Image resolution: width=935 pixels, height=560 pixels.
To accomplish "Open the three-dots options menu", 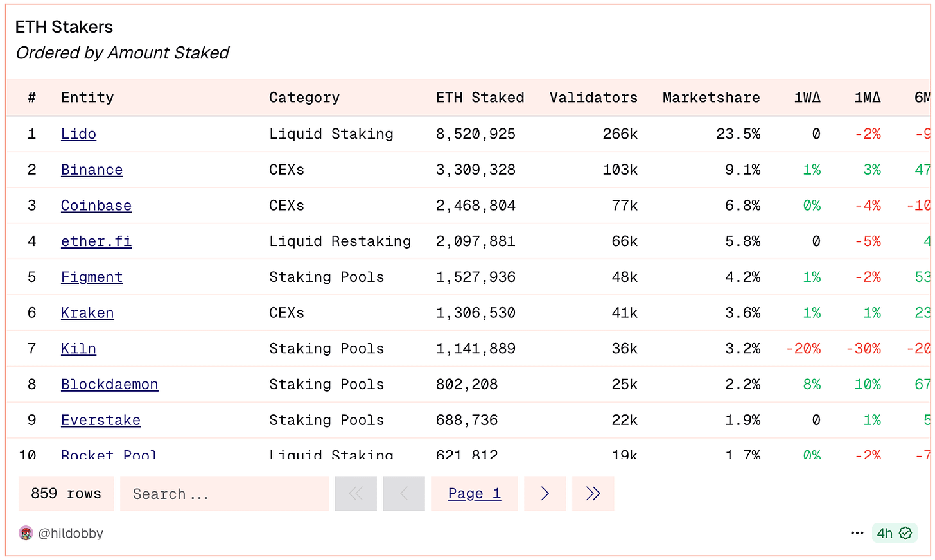I will click(x=857, y=533).
